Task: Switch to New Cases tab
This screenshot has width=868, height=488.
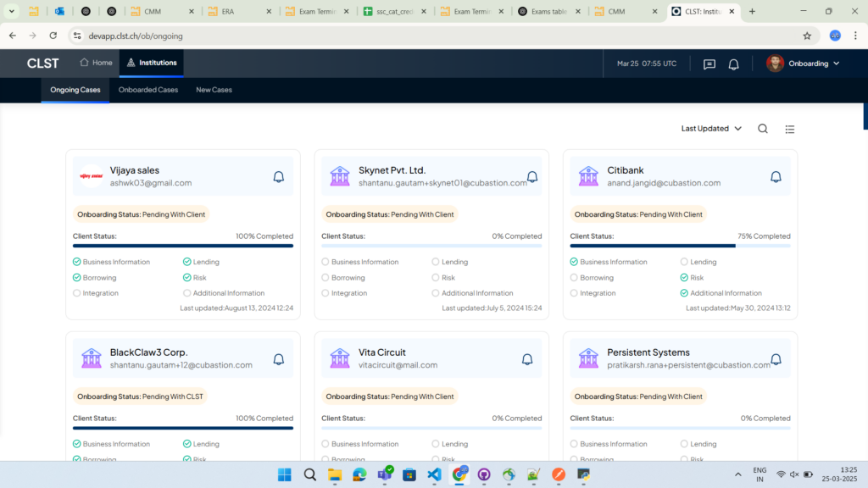Action: point(214,90)
